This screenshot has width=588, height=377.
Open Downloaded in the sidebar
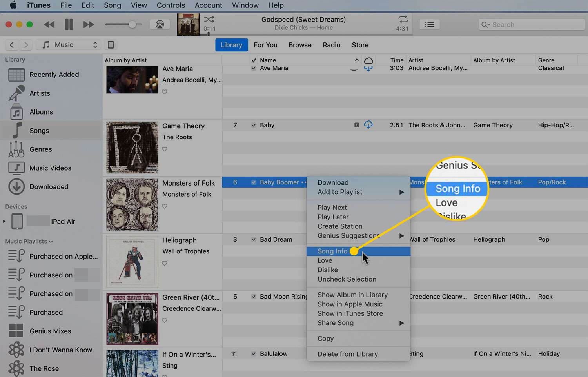coord(51,187)
